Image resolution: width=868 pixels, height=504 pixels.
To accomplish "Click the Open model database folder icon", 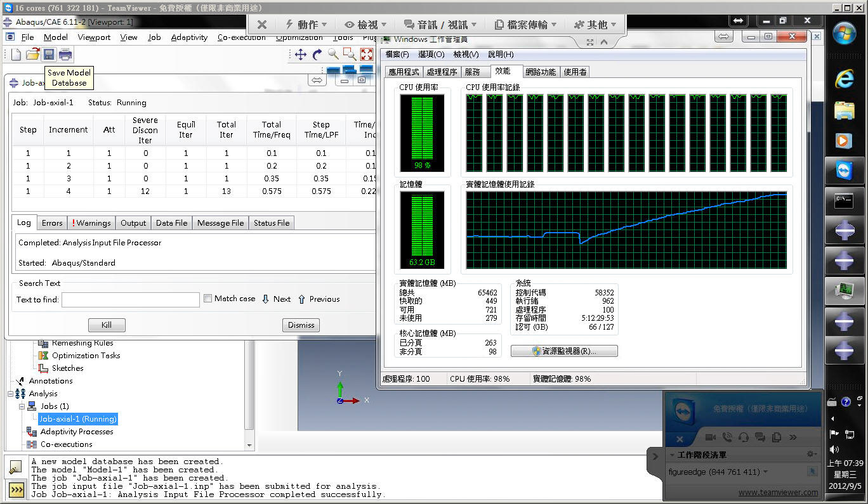I will [32, 55].
